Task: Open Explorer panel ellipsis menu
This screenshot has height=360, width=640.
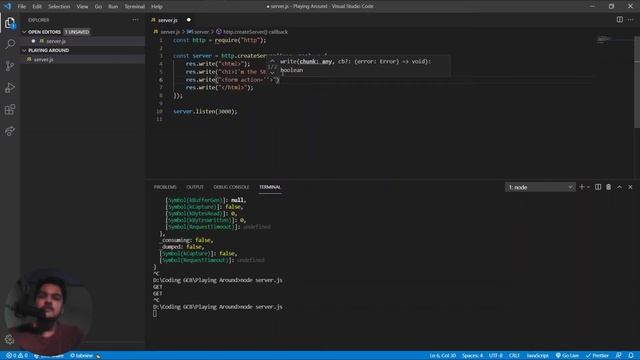Action: tap(136, 20)
